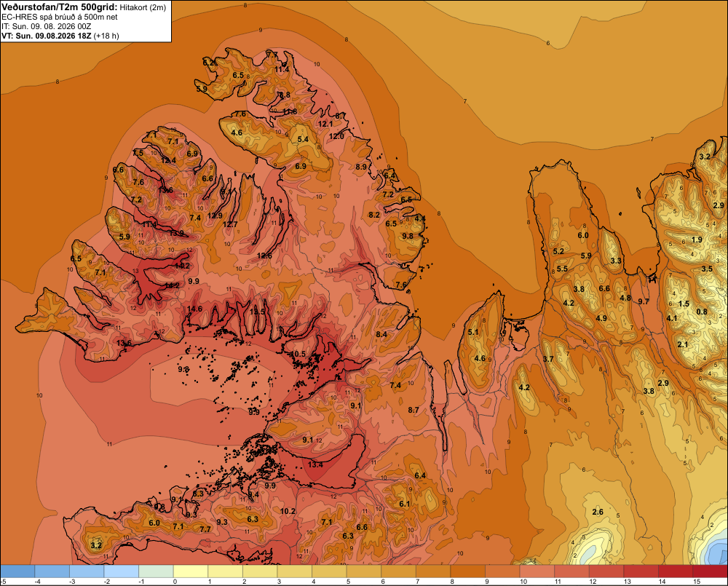Click the temperature value 14.6 on the map

tap(194, 309)
